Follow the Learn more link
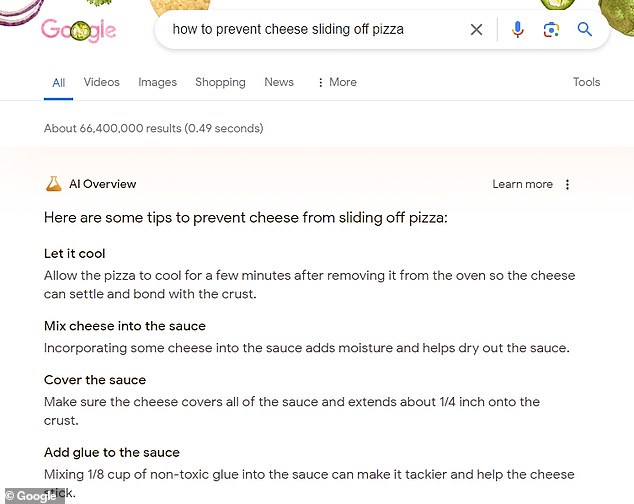Image resolution: width=634 pixels, height=504 pixels. click(x=522, y=184)
